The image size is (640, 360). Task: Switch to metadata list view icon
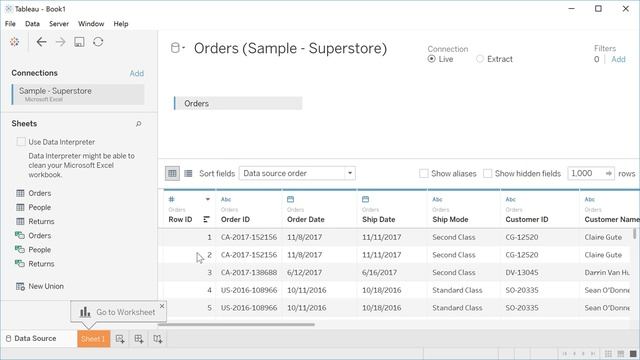tap(188, 173)
